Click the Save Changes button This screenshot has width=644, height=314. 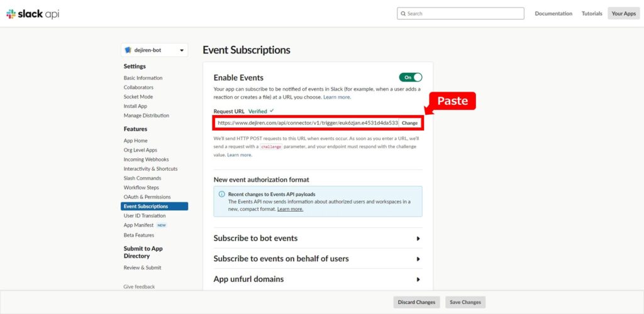[x=465, y=303]
